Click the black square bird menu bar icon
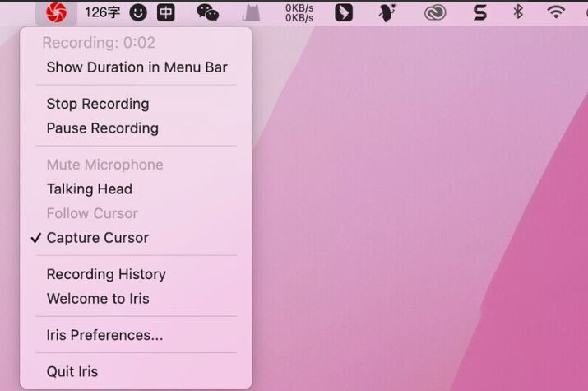Screen dimensions: 588x391 344,12
